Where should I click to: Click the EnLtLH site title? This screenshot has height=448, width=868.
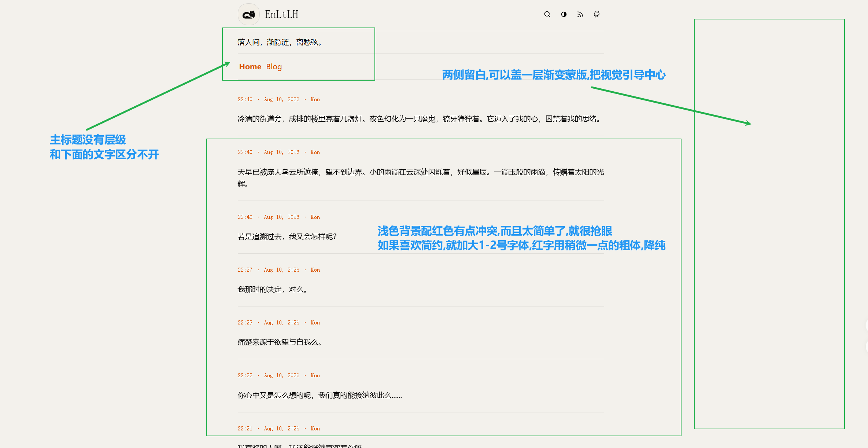coord(281,14)
